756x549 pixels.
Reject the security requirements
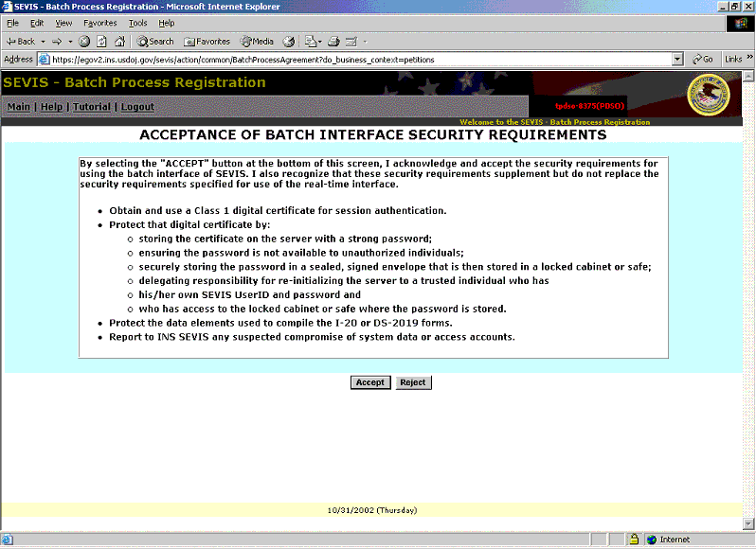coord(413,382)
